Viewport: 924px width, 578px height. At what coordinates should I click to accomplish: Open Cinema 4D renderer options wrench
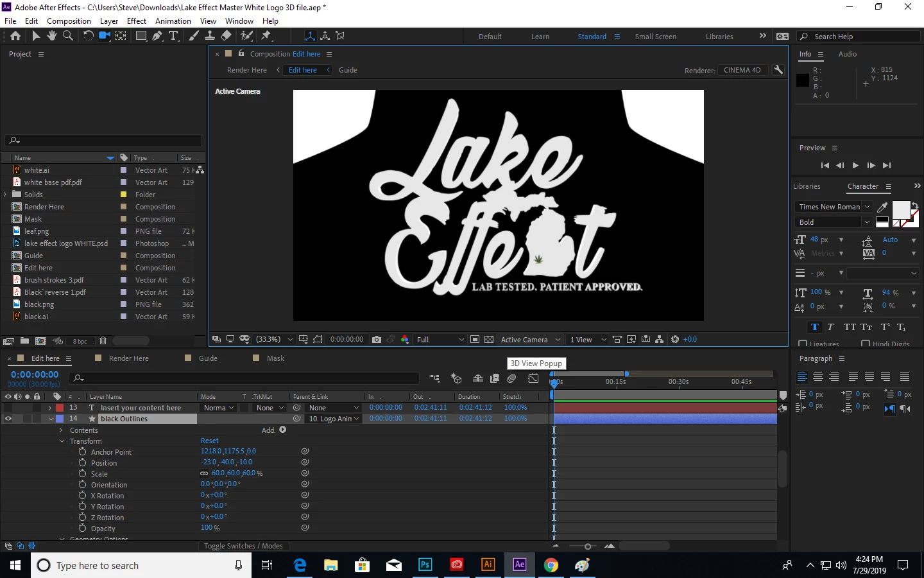[778, 69]
